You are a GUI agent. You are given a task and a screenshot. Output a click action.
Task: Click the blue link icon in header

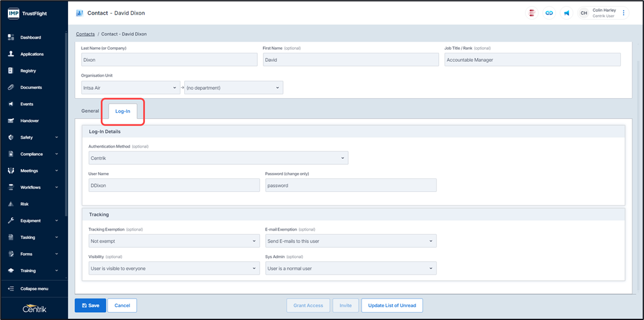(x=549, y=13)
